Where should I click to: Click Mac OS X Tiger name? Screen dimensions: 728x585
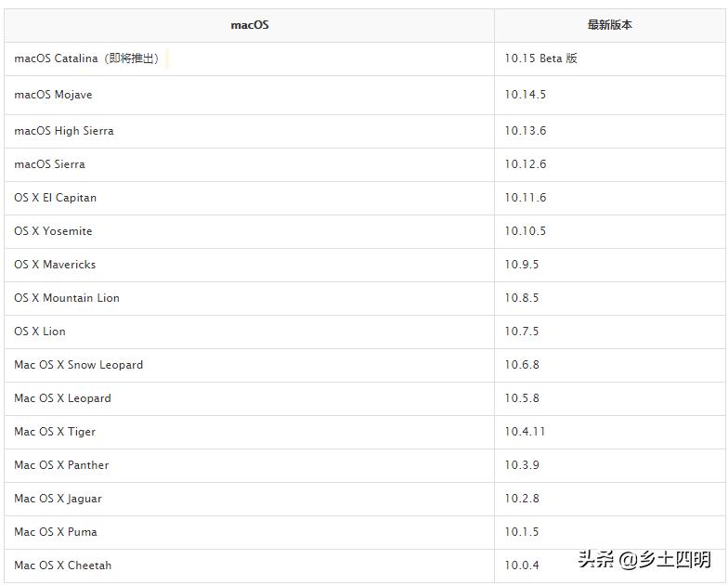click(55, 432)
